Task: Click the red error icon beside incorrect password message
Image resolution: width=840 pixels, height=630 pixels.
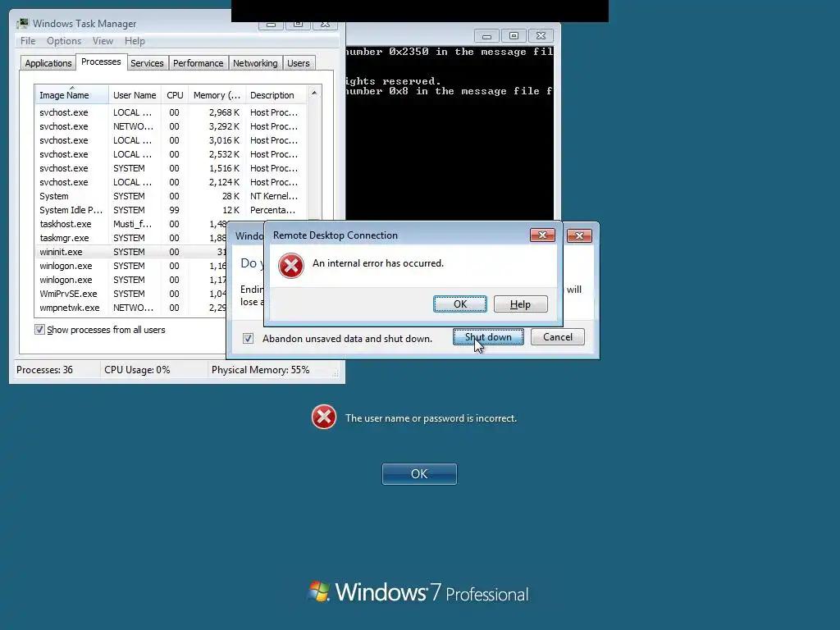Action: [324, 418]
